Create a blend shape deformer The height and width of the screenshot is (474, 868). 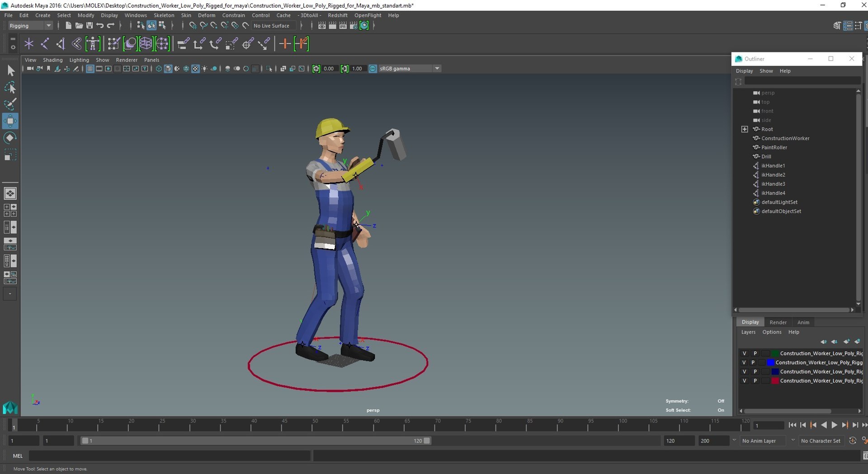130,44
